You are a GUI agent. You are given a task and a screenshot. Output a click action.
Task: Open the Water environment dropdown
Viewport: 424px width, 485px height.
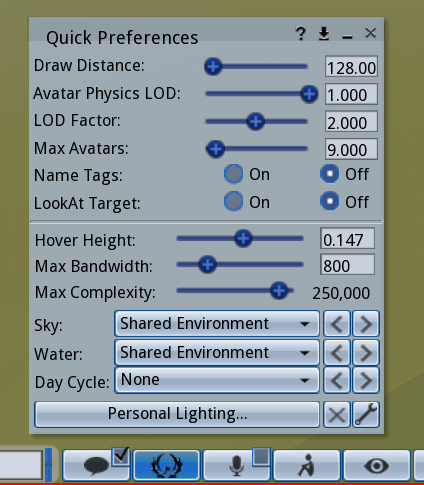click(217, 353)
